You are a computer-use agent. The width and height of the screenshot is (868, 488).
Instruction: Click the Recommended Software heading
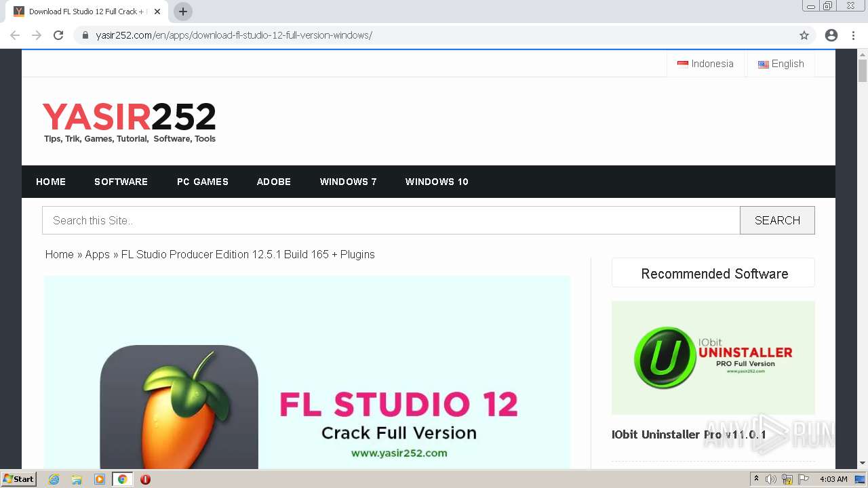[x=714, y=274]
